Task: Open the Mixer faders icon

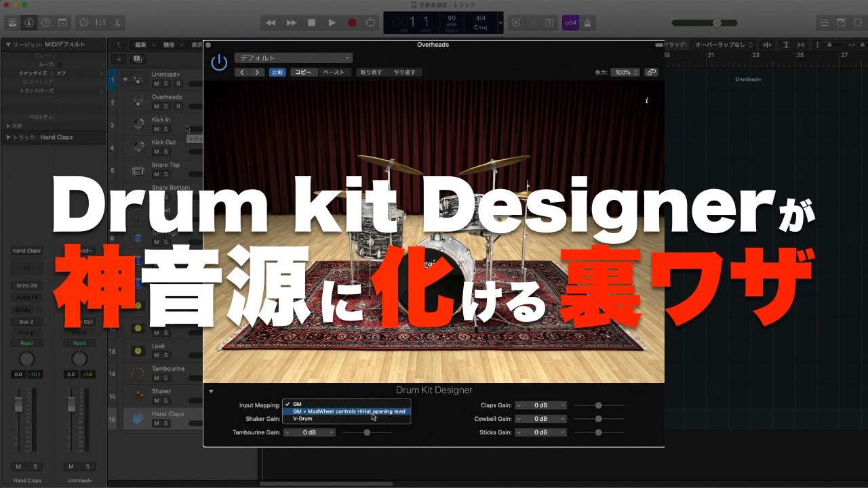Action: 100,22
